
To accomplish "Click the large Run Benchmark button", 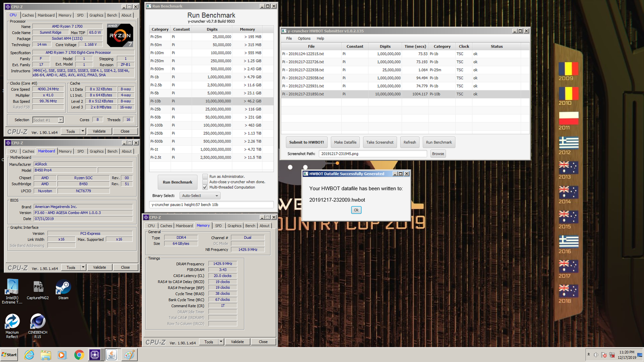I will click(177, 182).
